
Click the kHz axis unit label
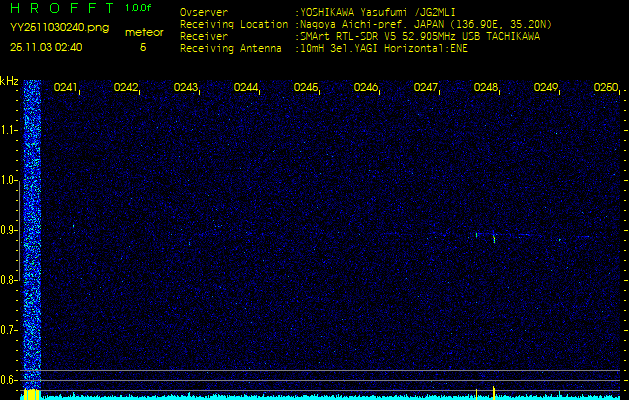9,81
